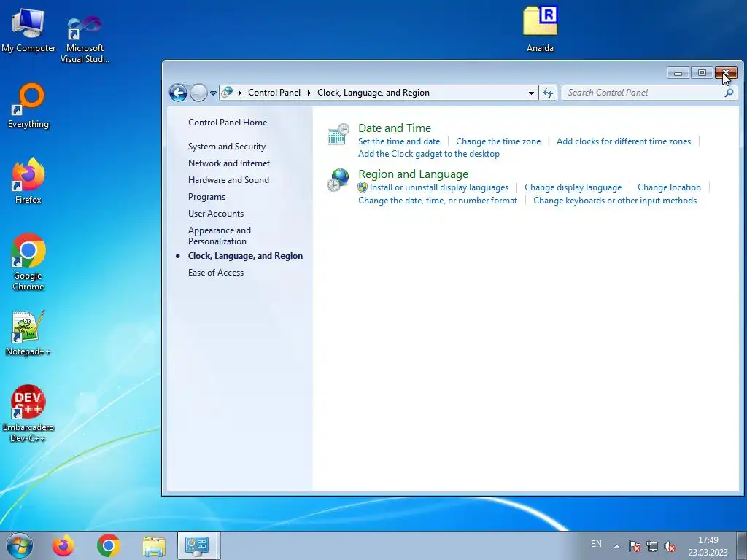
Task: Open Programs category
Action: click(206, 197)
